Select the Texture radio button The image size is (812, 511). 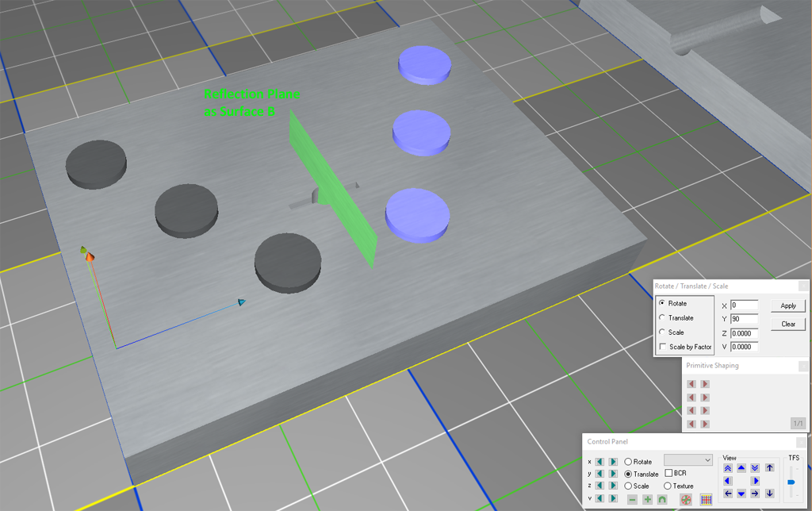click(668, 486)
